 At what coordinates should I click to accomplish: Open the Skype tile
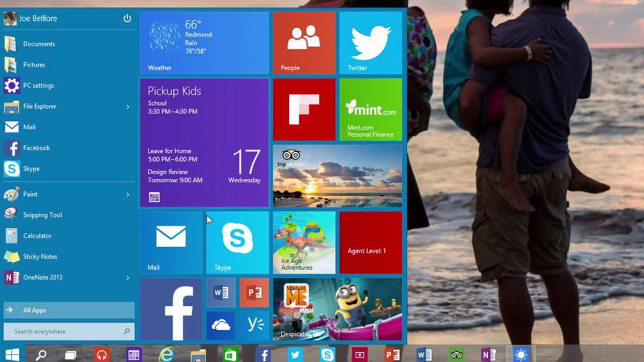click(238, 241)
